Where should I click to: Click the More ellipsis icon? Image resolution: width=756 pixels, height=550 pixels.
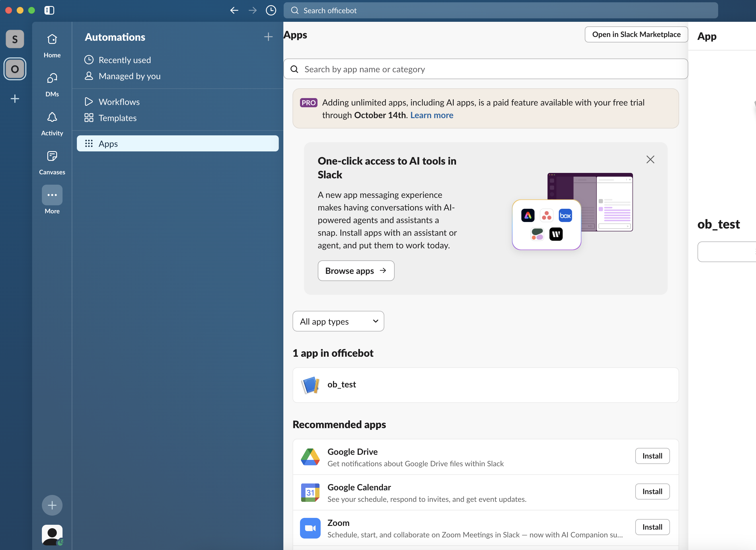click(52, 195)
